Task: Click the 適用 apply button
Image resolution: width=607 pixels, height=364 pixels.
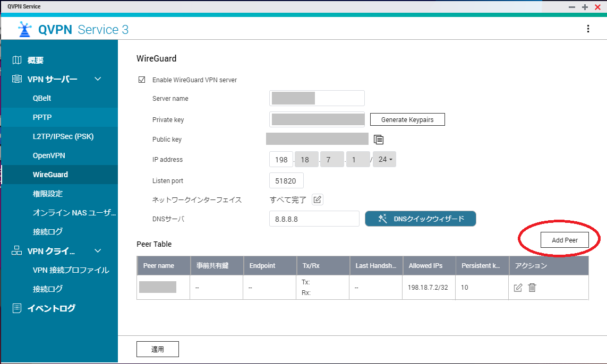Action: tap(158, 349)
